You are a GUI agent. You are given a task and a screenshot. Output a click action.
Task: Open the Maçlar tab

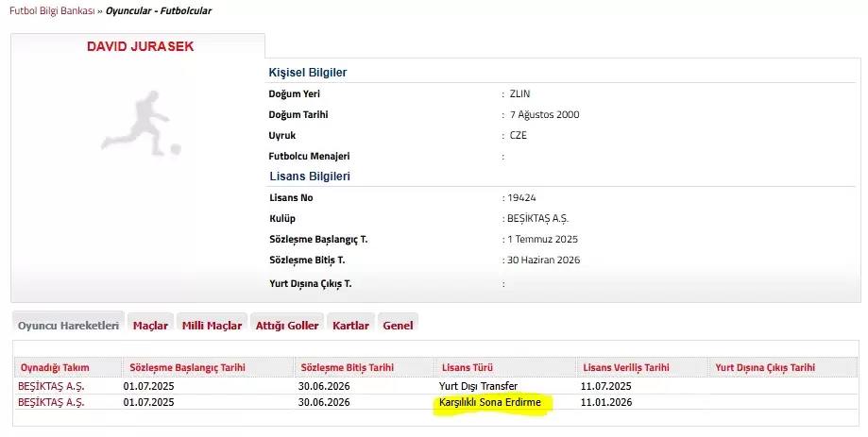coord(150,326)
